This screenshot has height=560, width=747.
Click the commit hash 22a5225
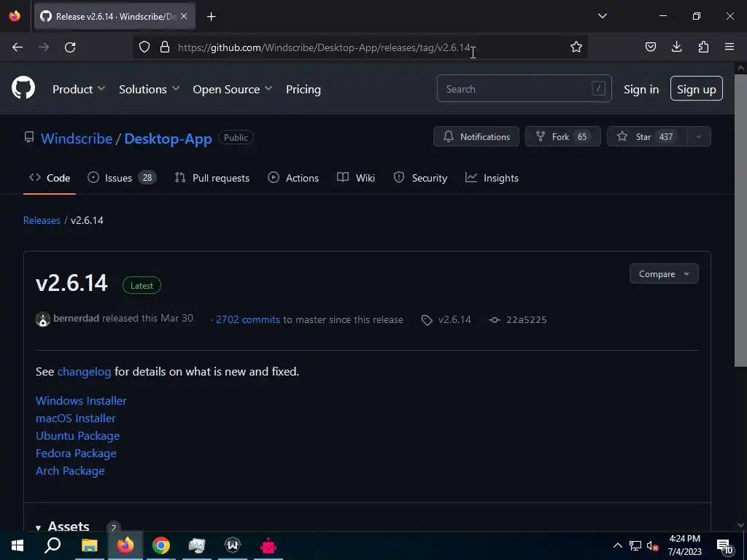[x=527, y=319]
